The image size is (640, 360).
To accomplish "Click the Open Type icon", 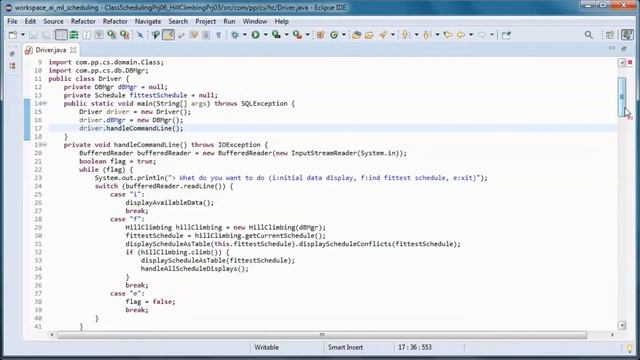I will click(356, 35).
